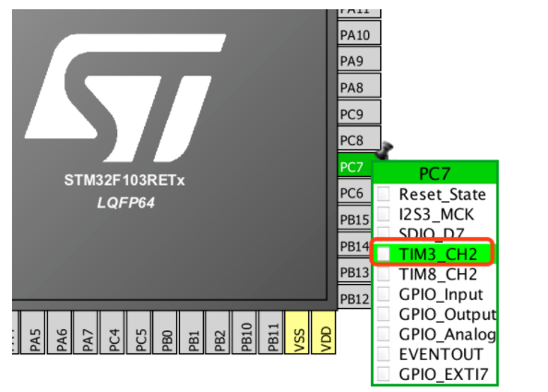
Task: Click the STM32F103RETx chip label
Action: coord(125,180)
